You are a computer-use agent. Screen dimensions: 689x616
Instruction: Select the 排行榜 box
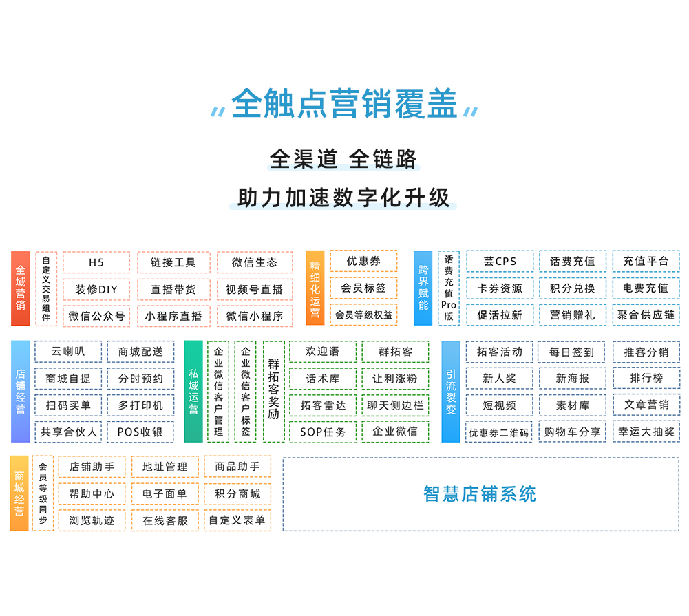[646, 379]
